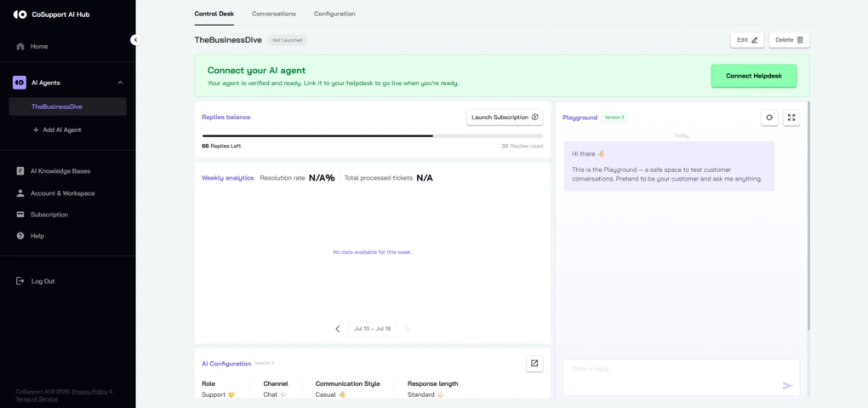The image size is (868, 408).
Task: Edit the TheBusinessDive agent
Action: pos(747,40)
